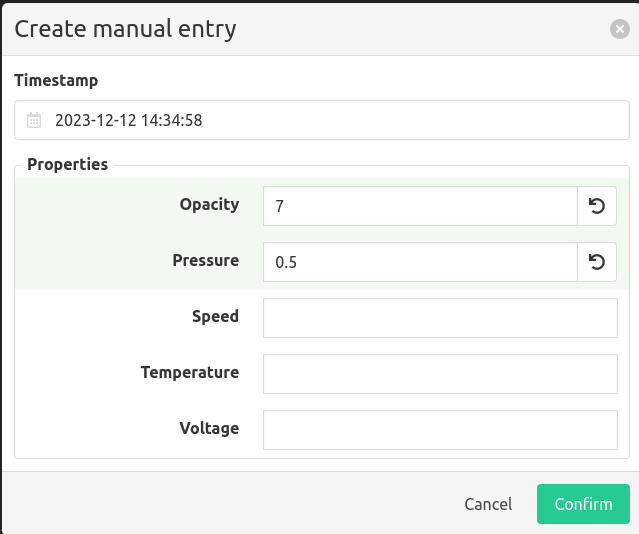Image resolution: width=639 pixels, height=534 pixels.
Task: Click the Timestamp heading
Action: pos(56,80)
